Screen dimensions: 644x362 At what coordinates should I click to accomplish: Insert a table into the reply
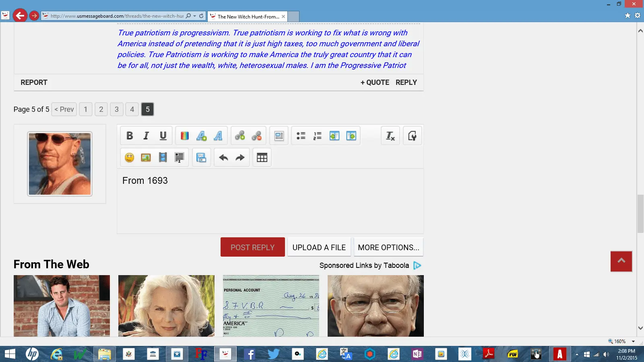262,158
